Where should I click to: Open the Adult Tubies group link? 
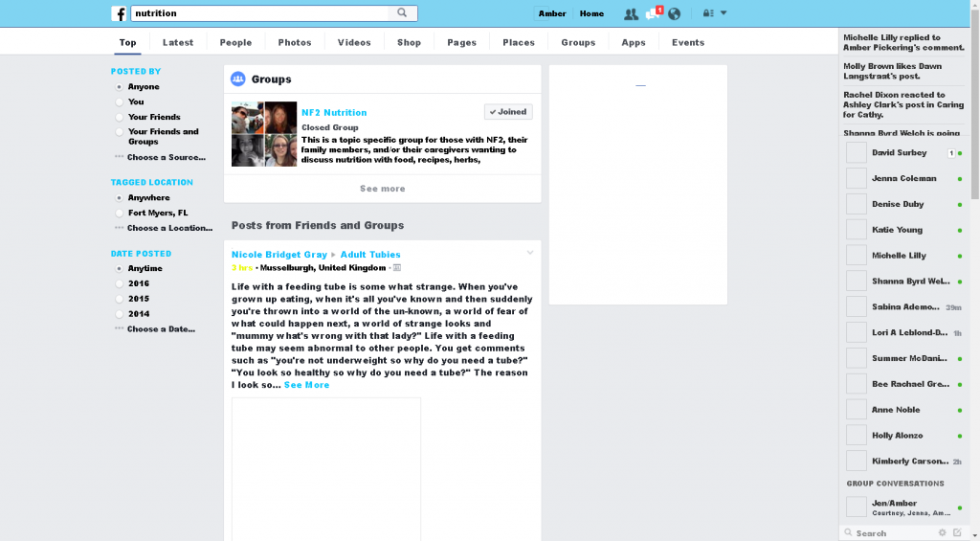click(x=370, y=255)
